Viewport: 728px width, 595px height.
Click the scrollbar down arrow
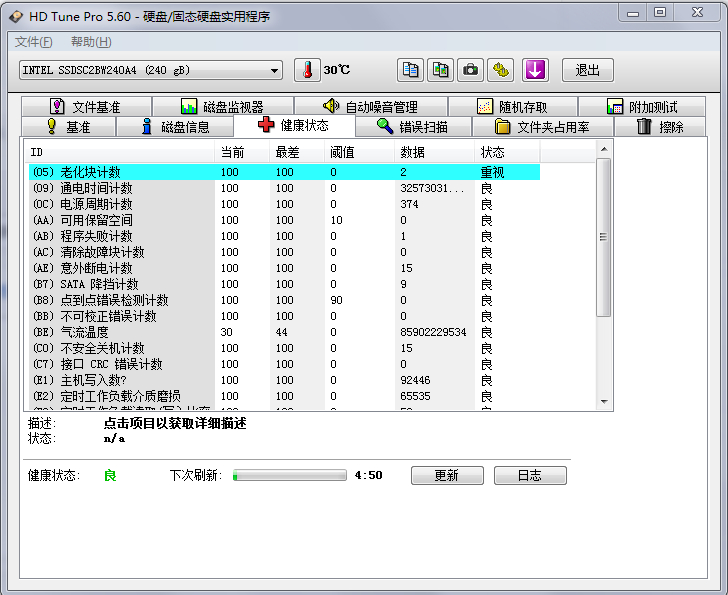[604, 401]
